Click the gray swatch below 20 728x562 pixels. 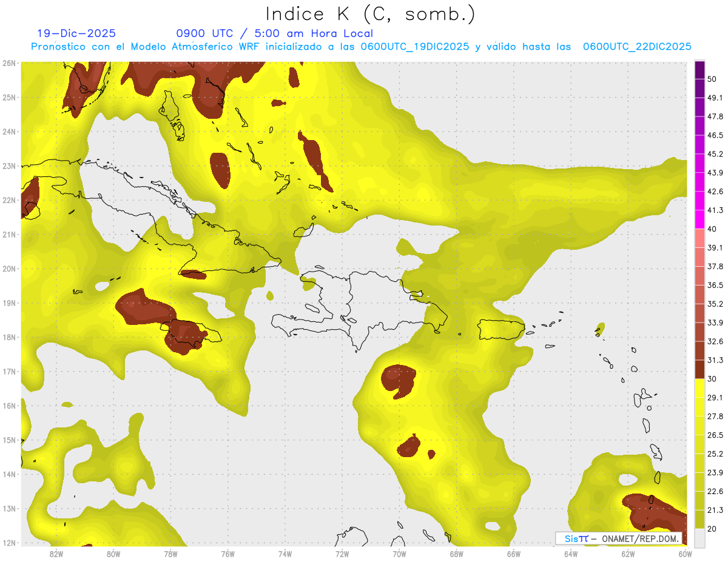click(699, 538)
